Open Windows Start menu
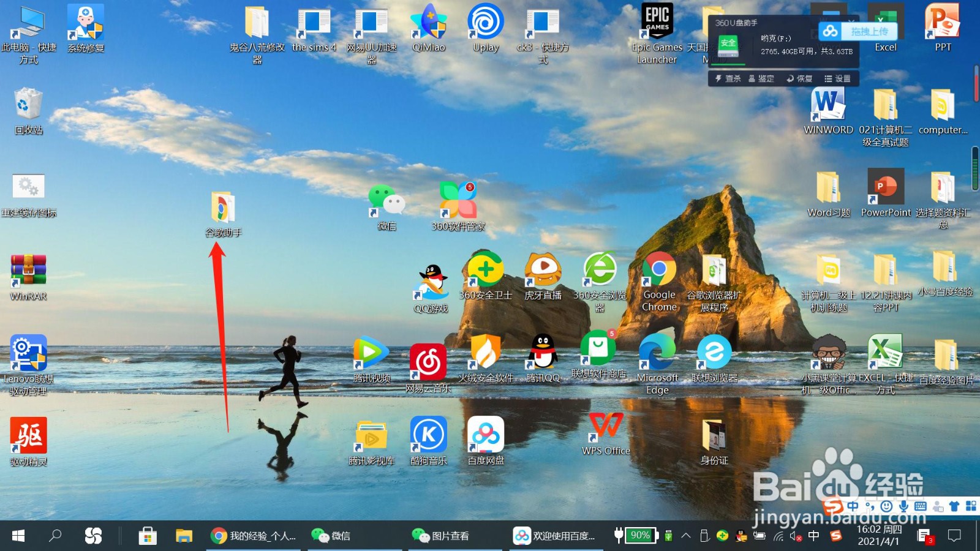 tap(18, 536)
